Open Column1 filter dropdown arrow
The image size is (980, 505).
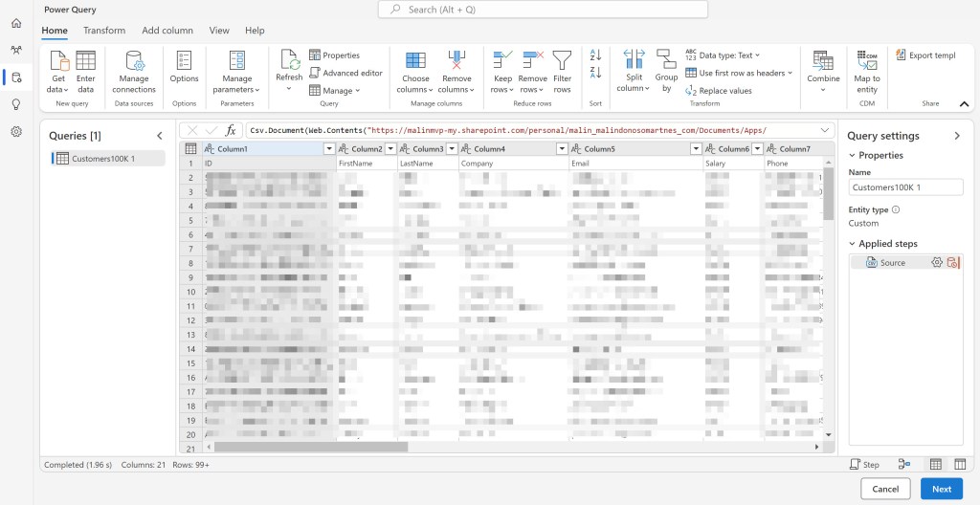point(329,149)
